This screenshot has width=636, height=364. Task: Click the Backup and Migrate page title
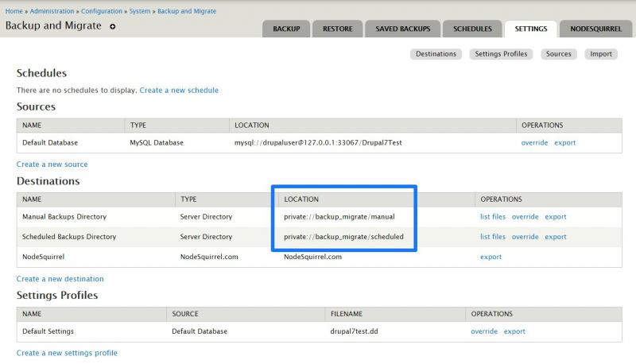point(53,25)
